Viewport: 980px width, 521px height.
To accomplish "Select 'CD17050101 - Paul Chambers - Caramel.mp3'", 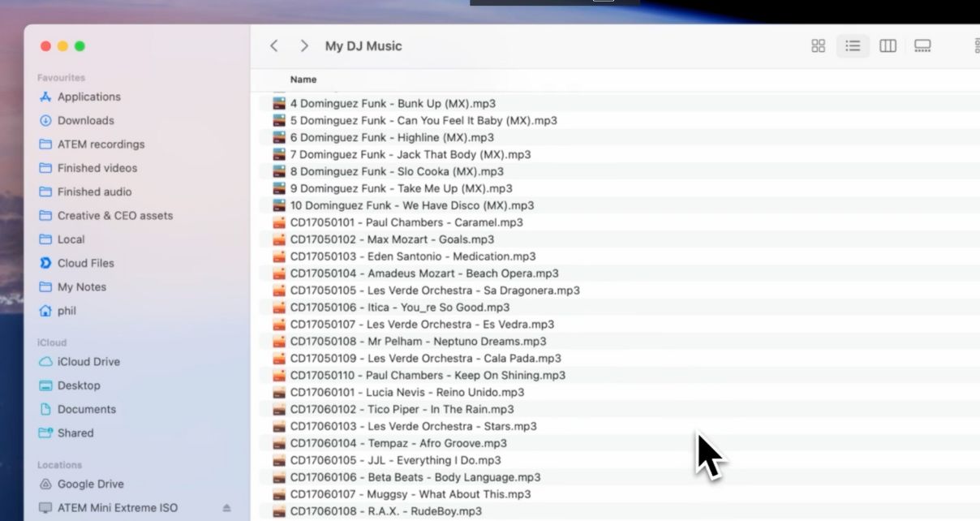I will [x=406, y=222].
